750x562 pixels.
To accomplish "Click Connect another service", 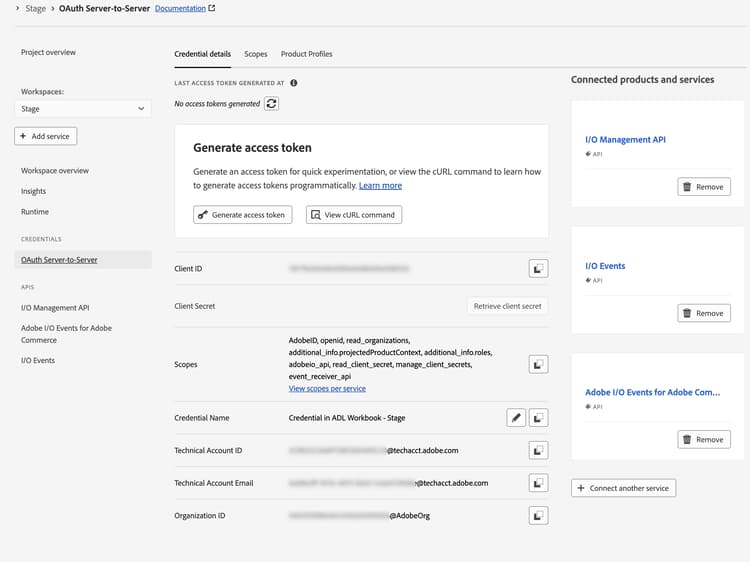I will pos(624,488).
